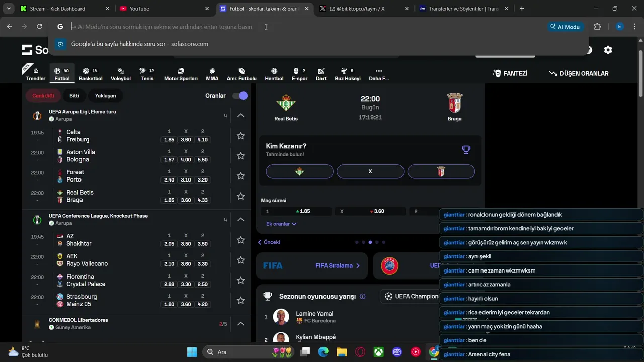Open the settings gear icon in Sofascore header
Viewport: 644px width, 362px height.
point(608,50)
